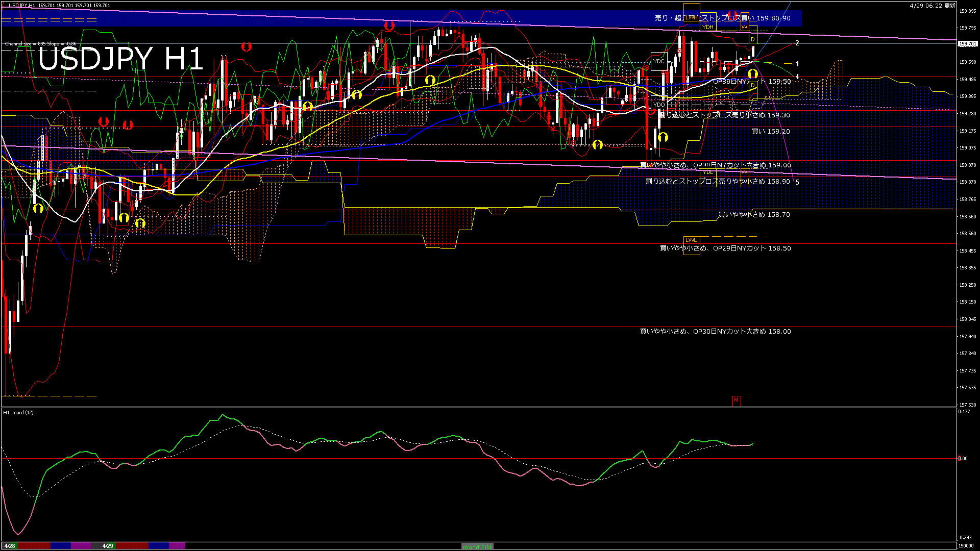
Task: Click the 4/29 06:22 更新 timestamp
Action: 932,6
